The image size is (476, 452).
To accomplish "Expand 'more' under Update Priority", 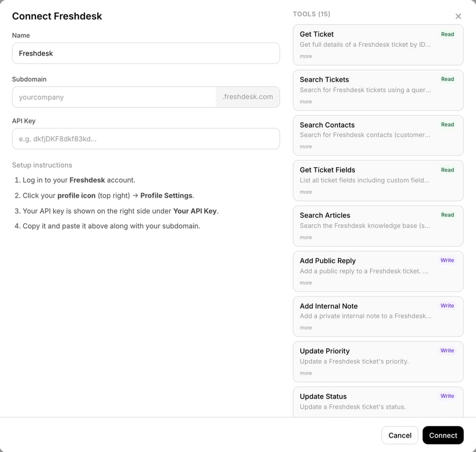I will click(x=306, y=373).
